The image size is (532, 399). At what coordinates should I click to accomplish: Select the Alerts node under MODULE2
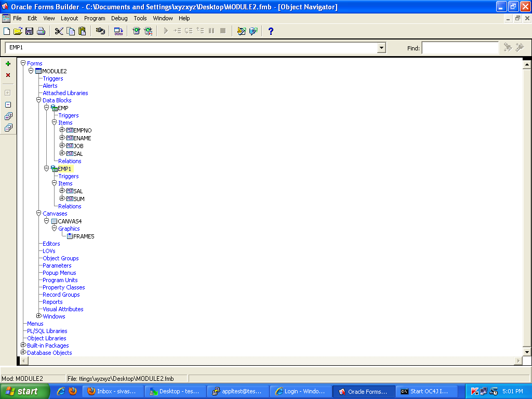50,86
